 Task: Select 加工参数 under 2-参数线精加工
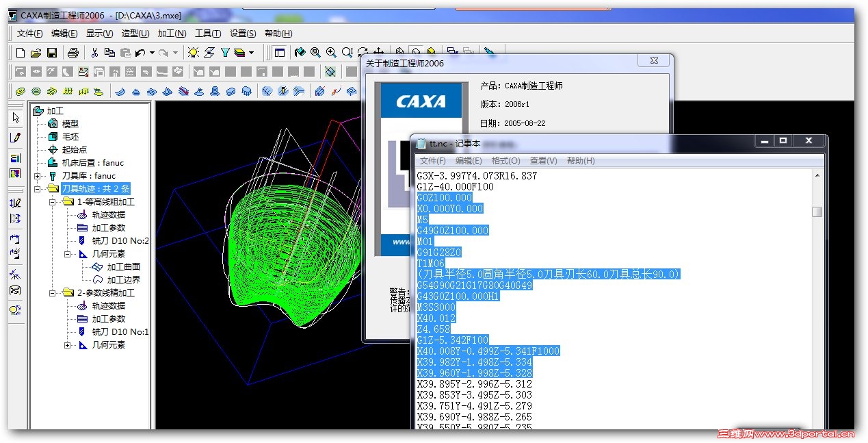coord(109,319)
